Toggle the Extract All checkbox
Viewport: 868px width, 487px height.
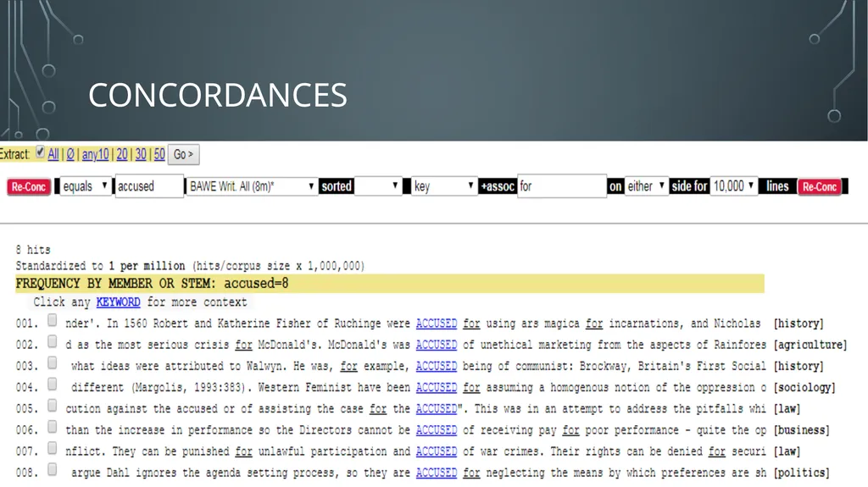[x=40, y=152]
